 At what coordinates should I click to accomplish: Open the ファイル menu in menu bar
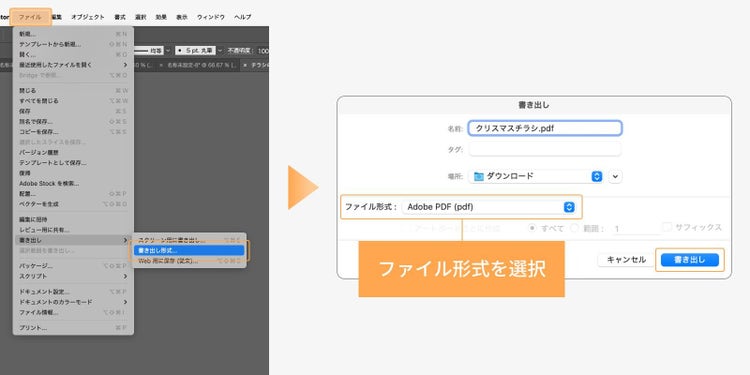pyautogui.click(x=30, y=17)
